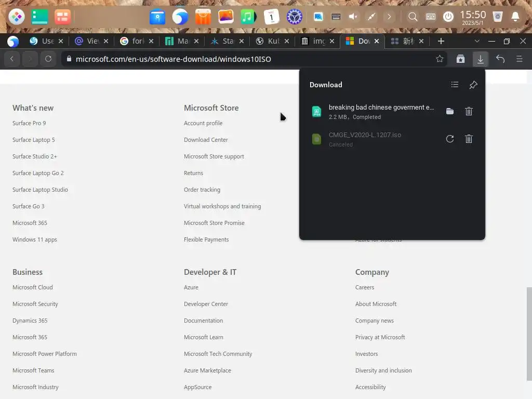Open the full download list icon
The height and width of the screenshot is (399, 532).
tap(455, 85)
